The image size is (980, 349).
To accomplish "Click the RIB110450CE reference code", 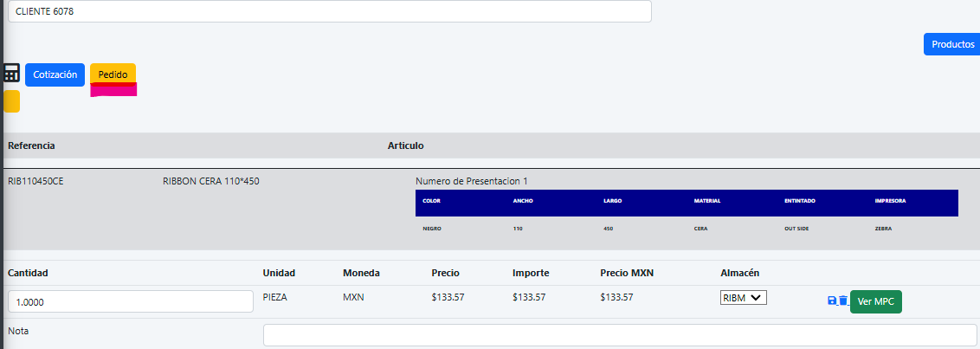I will 35,182.
